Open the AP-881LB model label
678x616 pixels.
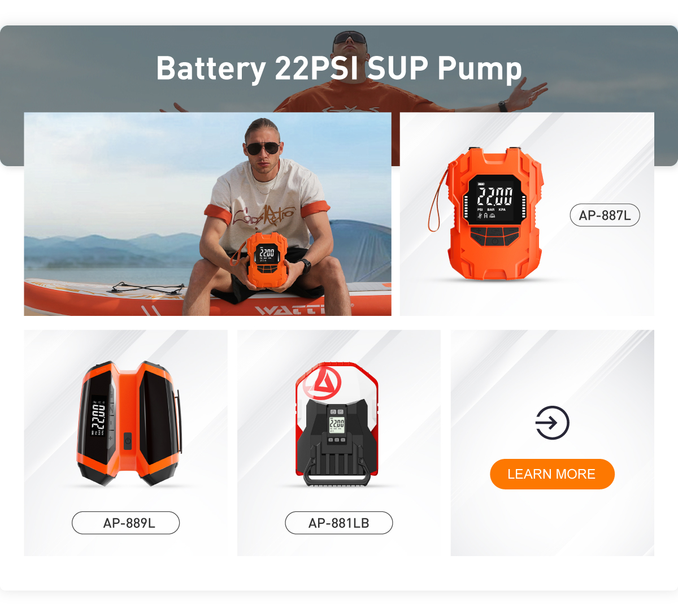338,523
